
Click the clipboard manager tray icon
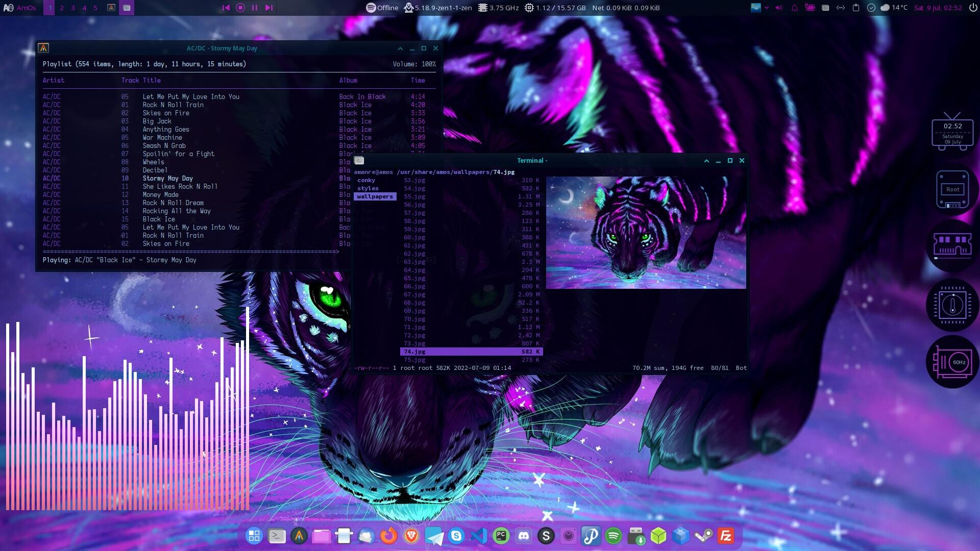856,8
